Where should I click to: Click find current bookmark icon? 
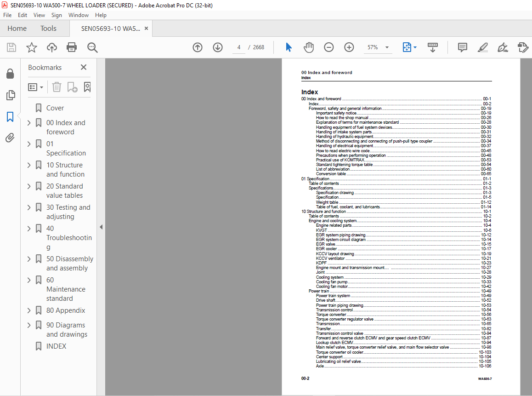tap(87, 87)
